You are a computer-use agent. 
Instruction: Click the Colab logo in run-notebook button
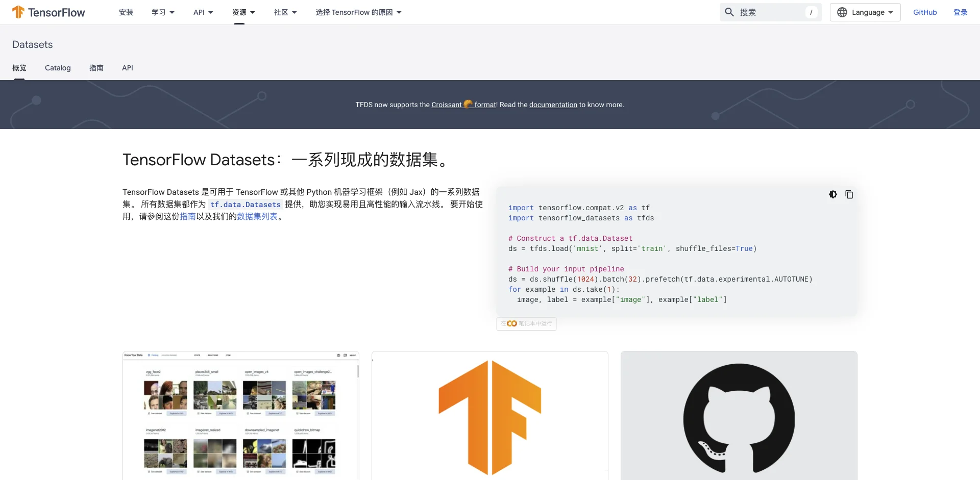click(x=512, y=323)
